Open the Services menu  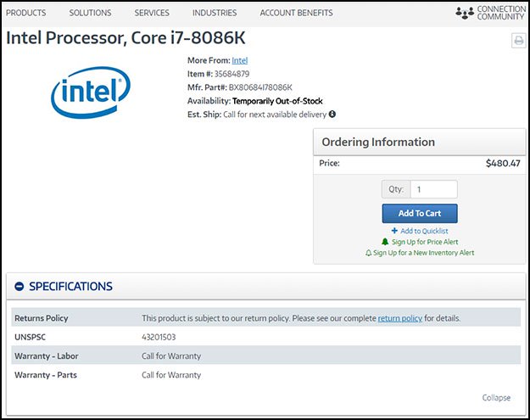tap(152, 13)
